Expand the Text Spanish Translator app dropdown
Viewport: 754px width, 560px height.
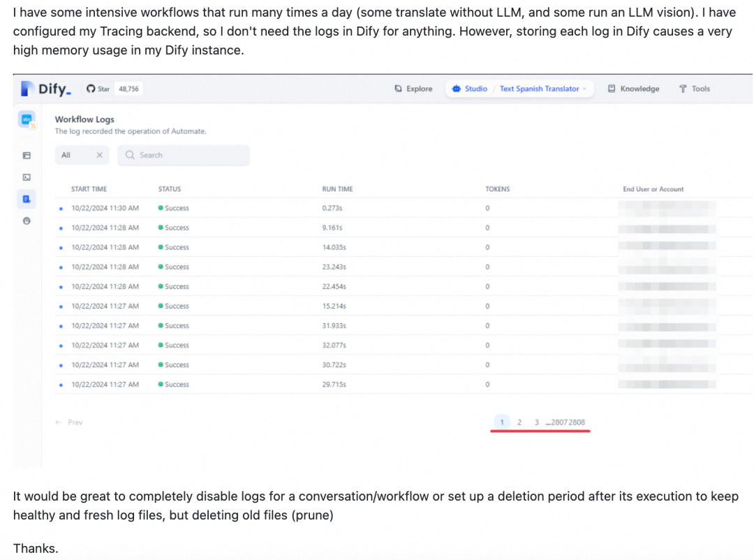pos(584,89)
